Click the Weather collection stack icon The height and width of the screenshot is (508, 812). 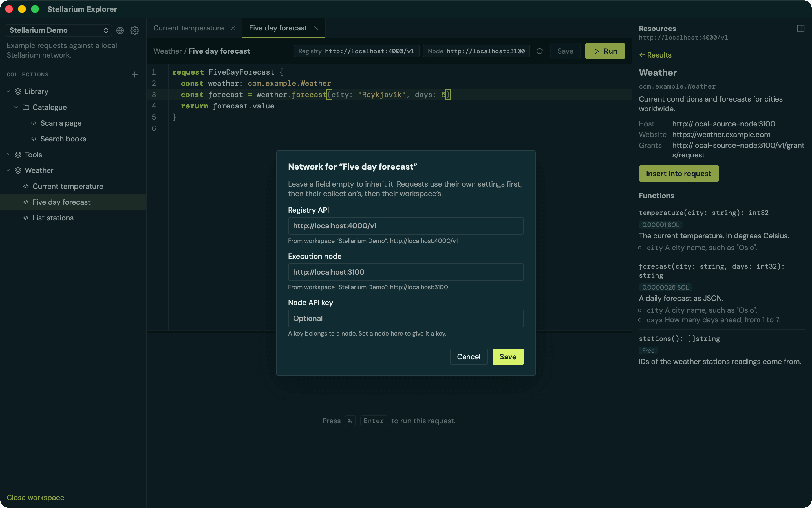pos(18,170)
